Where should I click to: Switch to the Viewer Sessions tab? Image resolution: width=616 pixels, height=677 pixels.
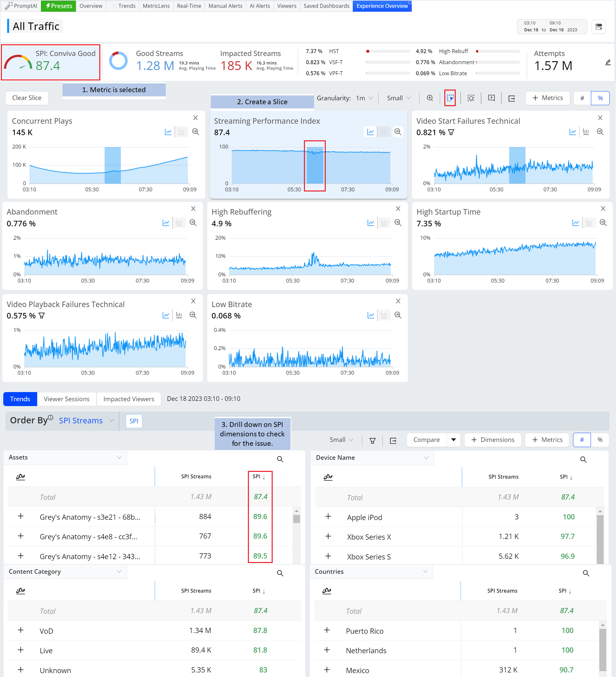(x=66, y=399)
